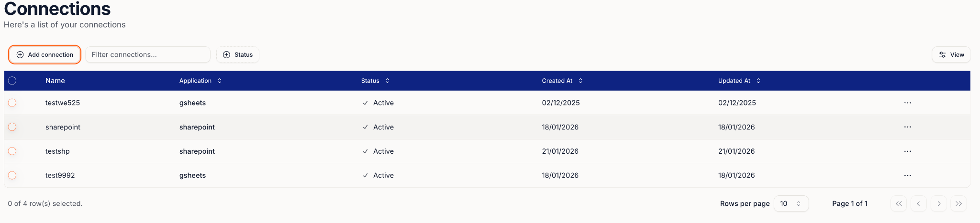Go to previous page arrow button
Image resolution: width=980 pixels, height=223 pixels.
point(918,203)
